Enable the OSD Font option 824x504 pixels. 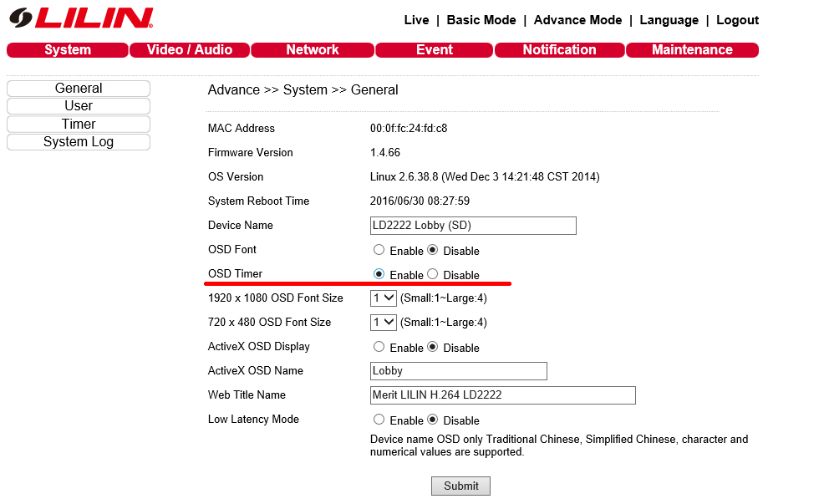(x=379, y=250)
